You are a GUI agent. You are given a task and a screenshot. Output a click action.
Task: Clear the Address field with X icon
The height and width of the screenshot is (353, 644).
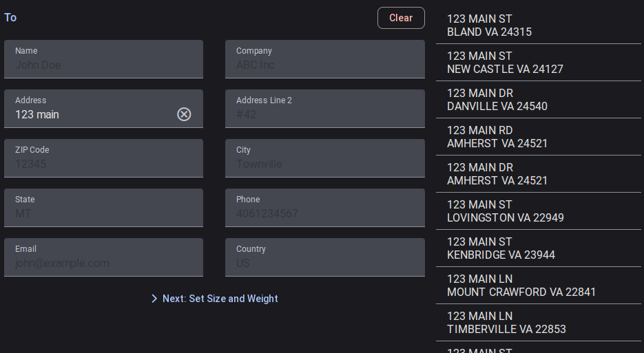click(x=184, y=114)
